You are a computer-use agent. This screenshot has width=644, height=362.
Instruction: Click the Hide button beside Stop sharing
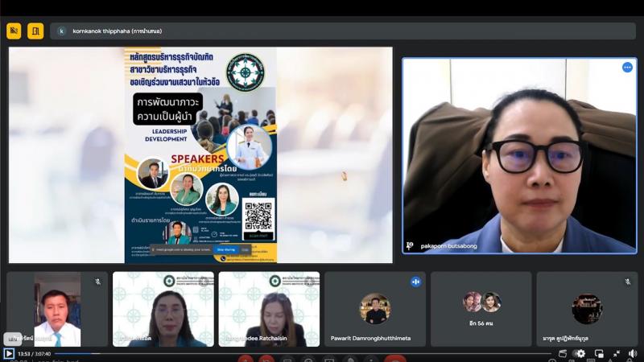[x=246, y=249]
